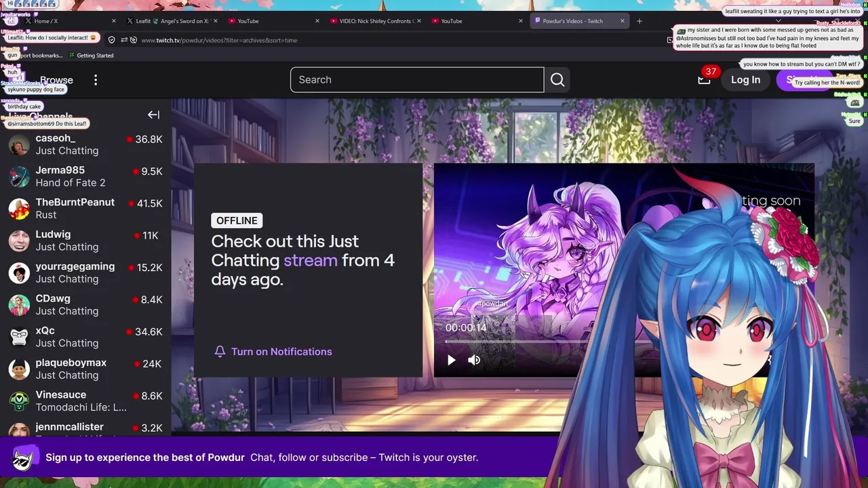Screen dimensions: 868x488
Task: Open Ludwig Just Chatting channel
Action: pos(85,241)
